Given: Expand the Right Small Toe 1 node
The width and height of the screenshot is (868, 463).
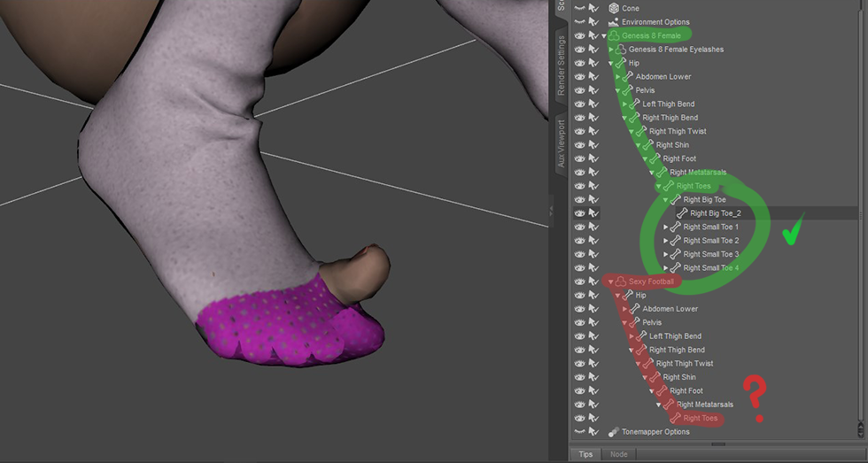Looking at the screenshot, I should pos(666,228).
